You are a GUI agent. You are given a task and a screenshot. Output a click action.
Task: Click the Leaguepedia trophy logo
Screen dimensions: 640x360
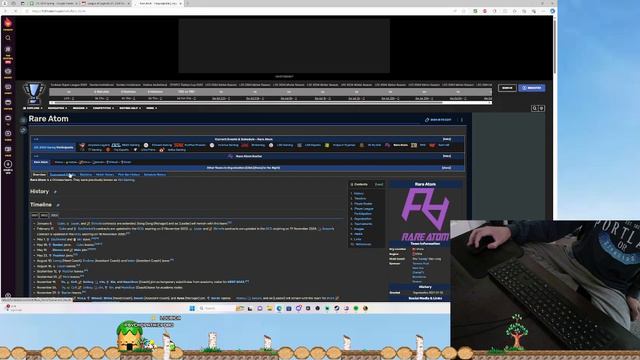pyautogui.click(x=33, y=93)
